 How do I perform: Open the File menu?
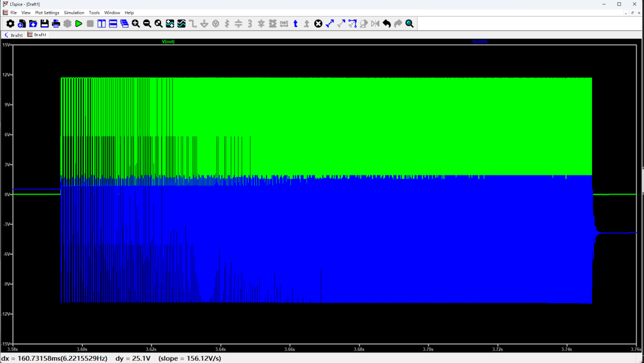13,13
